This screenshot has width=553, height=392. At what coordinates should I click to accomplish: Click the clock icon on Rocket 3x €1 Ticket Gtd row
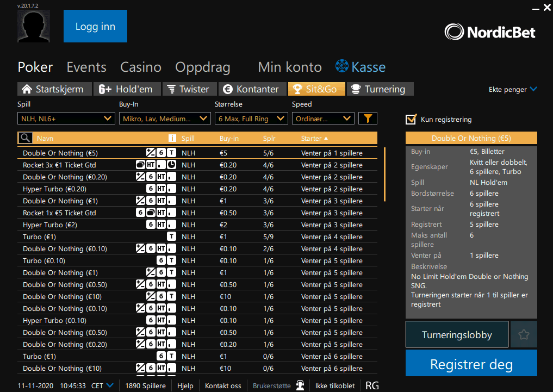[x=171, y=165]
